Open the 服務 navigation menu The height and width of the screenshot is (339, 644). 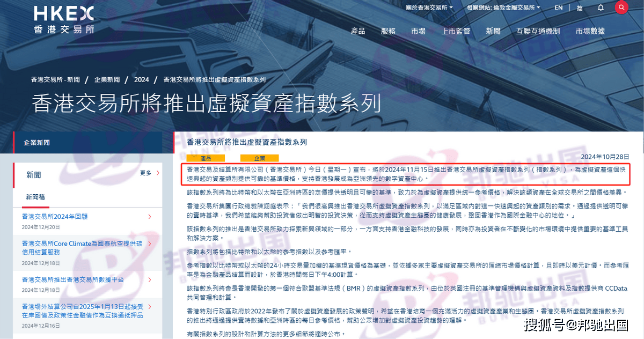point(388,31)
